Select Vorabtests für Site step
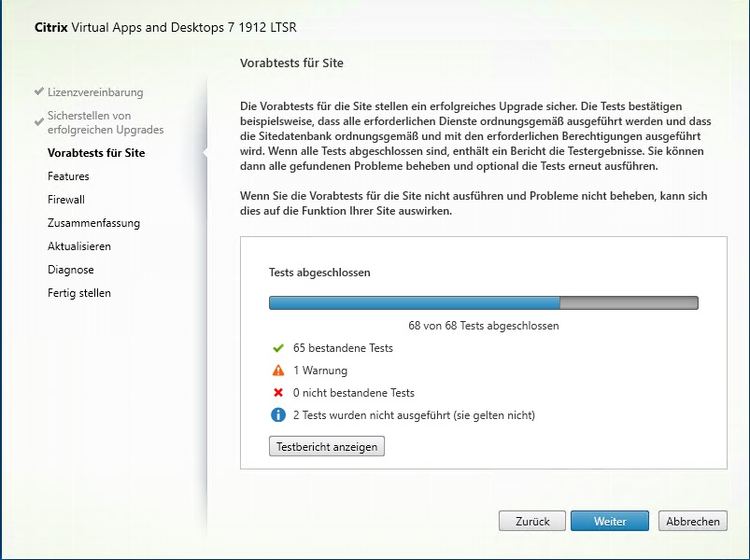Viewport: 750px width, 560px height. (x=96, y=153)
